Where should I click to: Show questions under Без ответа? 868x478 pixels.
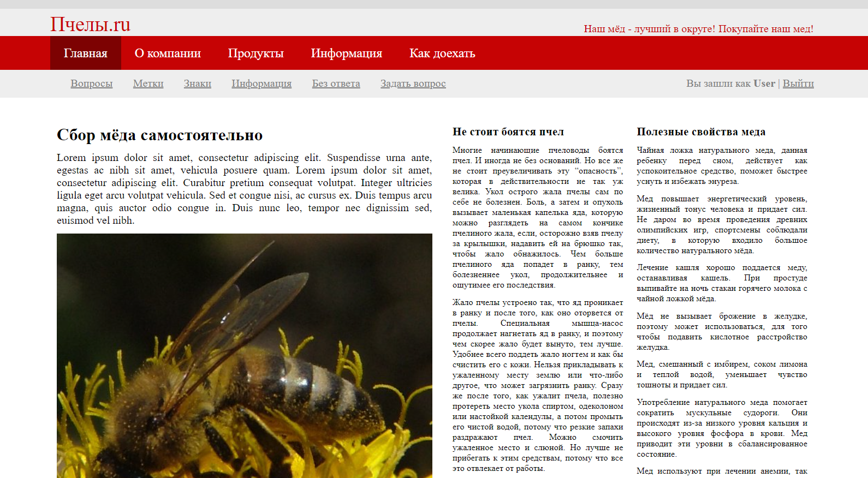pyautogui.click(x=336, y=83)
